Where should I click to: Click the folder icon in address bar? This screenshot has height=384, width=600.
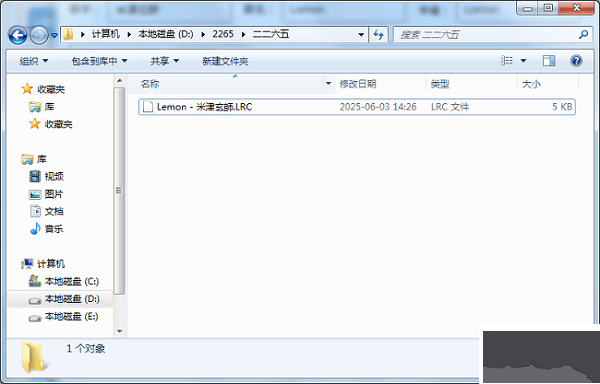(68, 34)
